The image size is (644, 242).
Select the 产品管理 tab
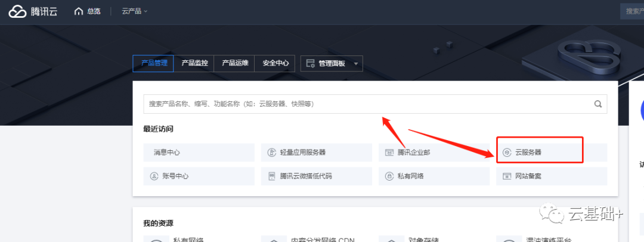pyautogui.click(x=153, y=64)
